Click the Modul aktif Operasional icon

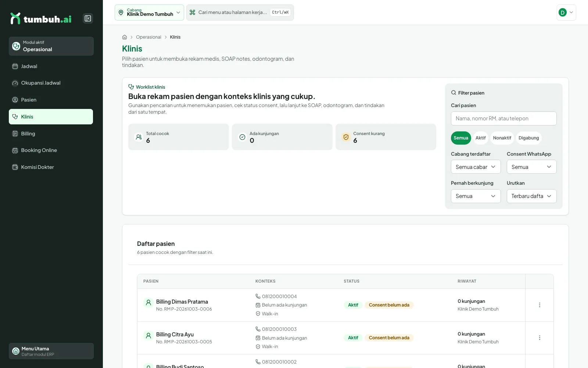pos(16,46)
